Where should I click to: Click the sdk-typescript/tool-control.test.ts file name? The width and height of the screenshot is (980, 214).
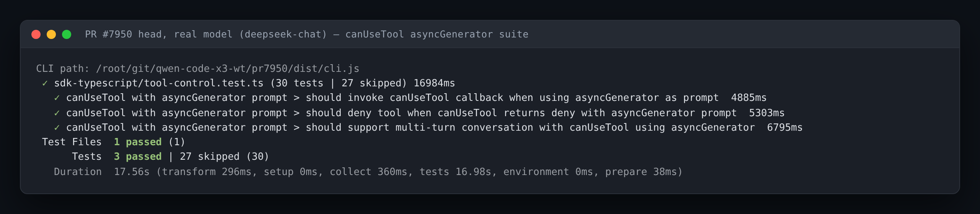(159, 83)
